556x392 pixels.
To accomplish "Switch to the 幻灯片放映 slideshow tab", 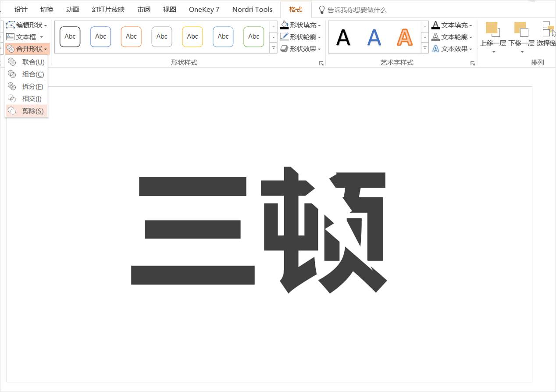I will coord(108,9).
